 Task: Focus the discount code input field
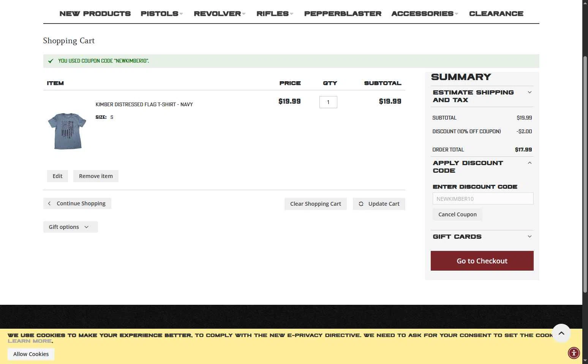click(483, 199)
